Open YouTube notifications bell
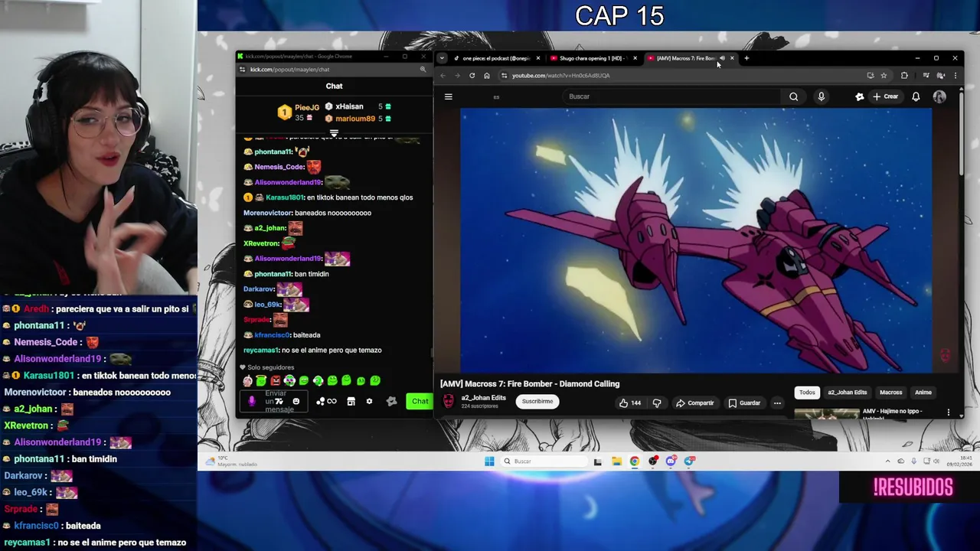The width and height of the screenshot is (980, 551). (x=916, y=96)
